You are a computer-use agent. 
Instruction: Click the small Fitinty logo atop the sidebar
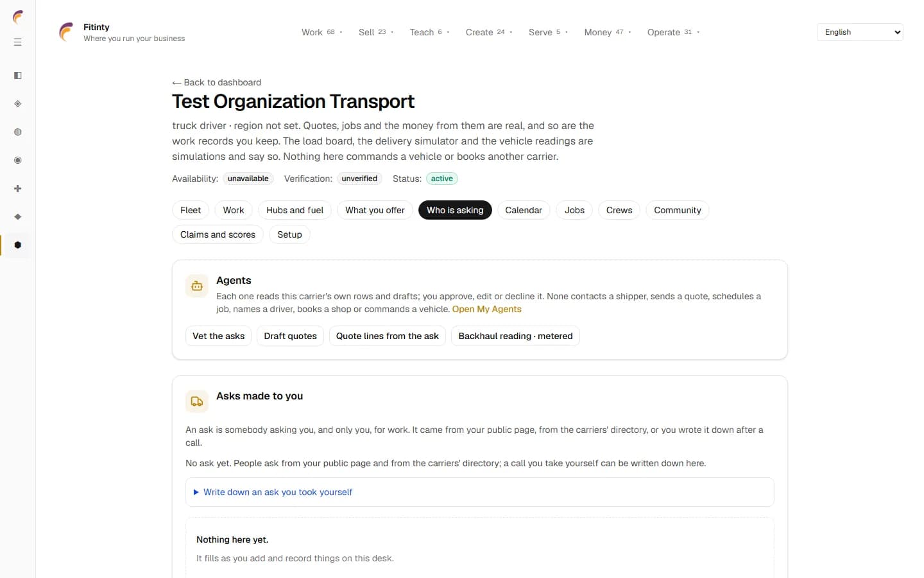coord(18,17)
